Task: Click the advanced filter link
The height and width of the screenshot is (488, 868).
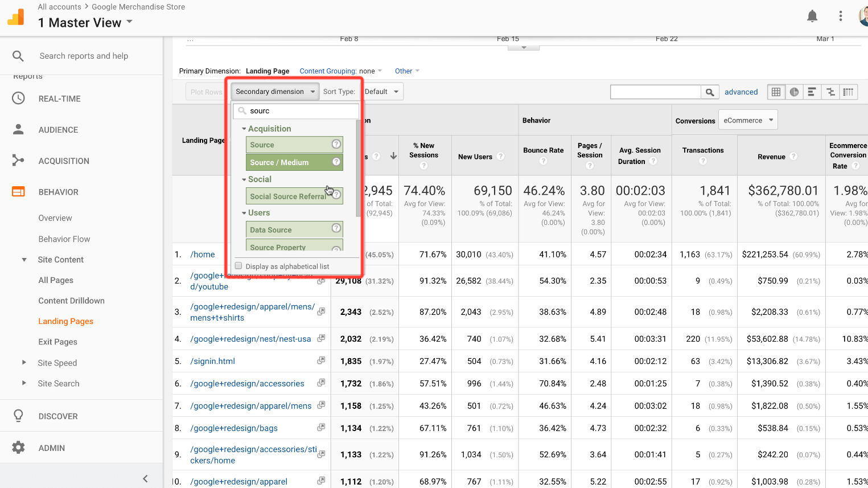Action: tap(741, 92)
